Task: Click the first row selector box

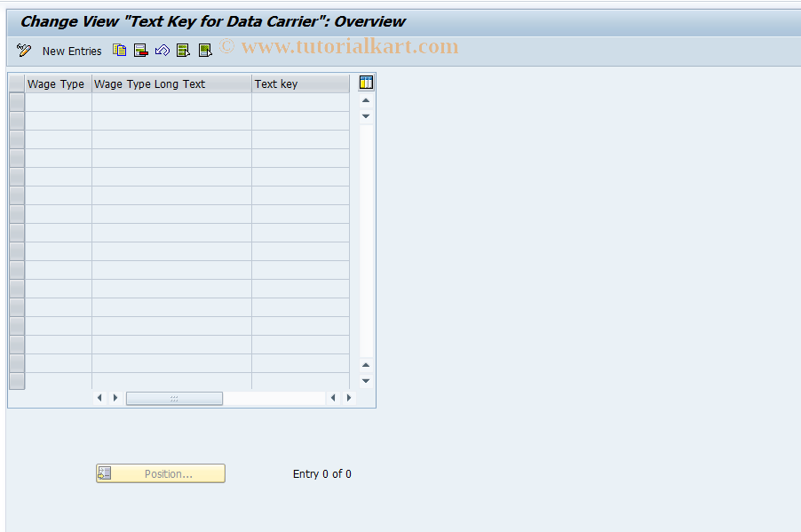Action: click(17, 102)
